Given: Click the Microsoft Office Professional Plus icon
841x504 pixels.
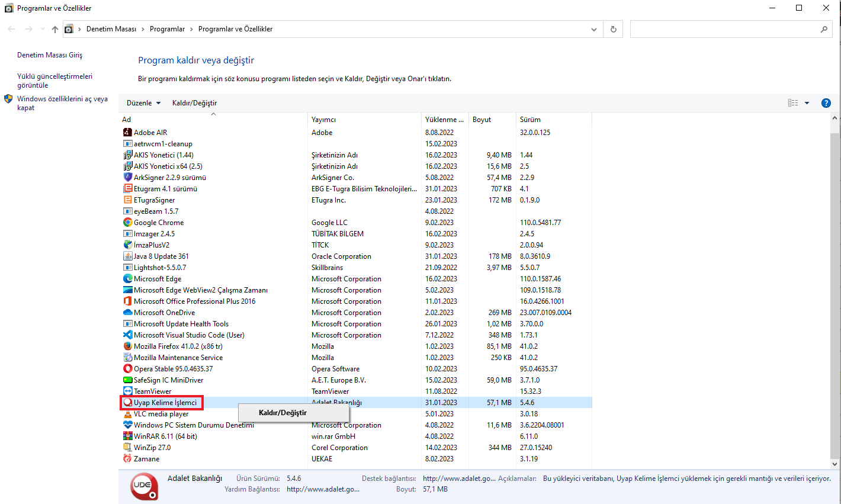Looking at the screenshot, I should (127, 301).
